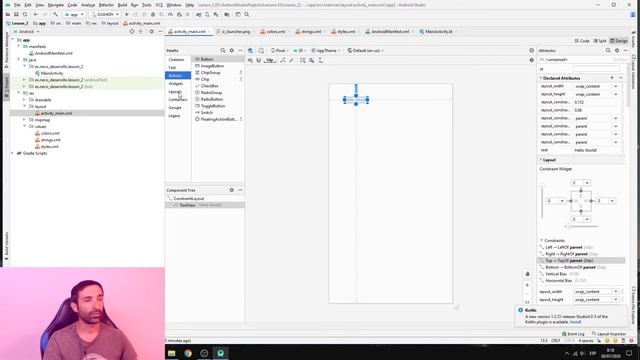Search attributes with magnifier icon
This screenshot has width=640, height=360.
[x=608, y=50]
